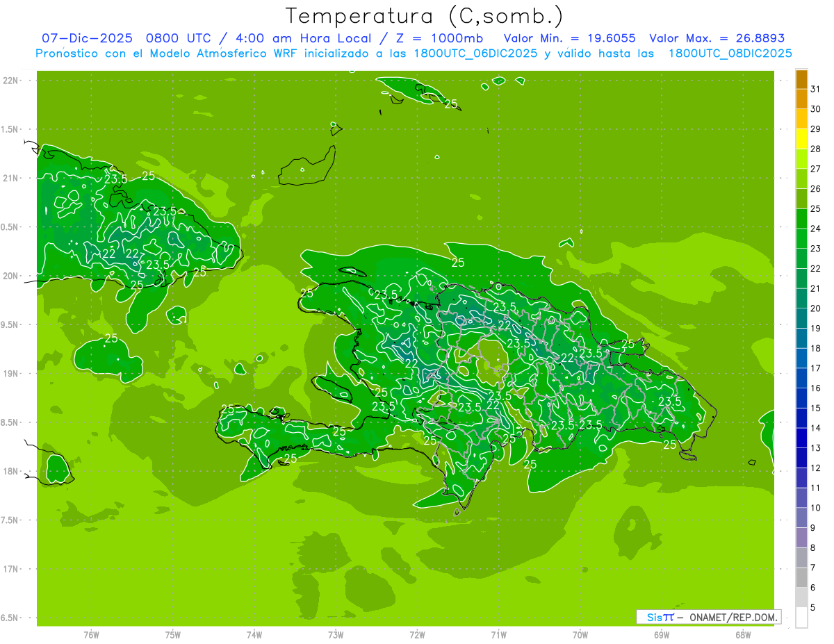Click the "0800 UTC" time text

pos(178,39)
